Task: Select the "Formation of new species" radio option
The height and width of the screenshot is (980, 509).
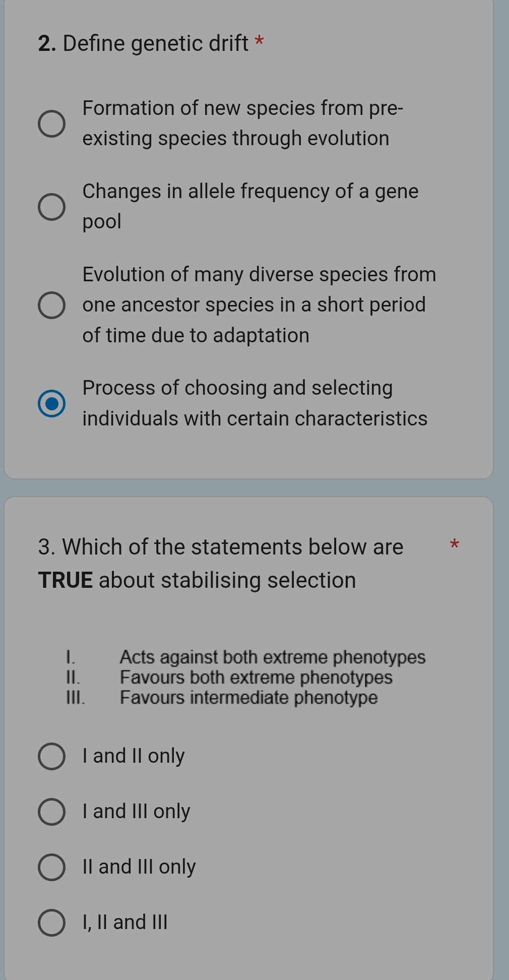Action: click(x=51, y=122)
